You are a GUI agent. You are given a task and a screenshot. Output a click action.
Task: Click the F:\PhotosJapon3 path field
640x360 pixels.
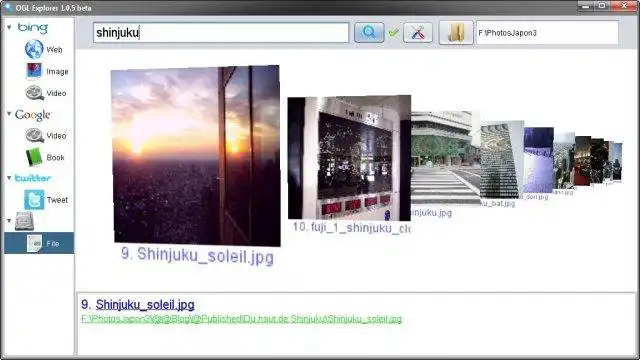[x=547, y=33]
